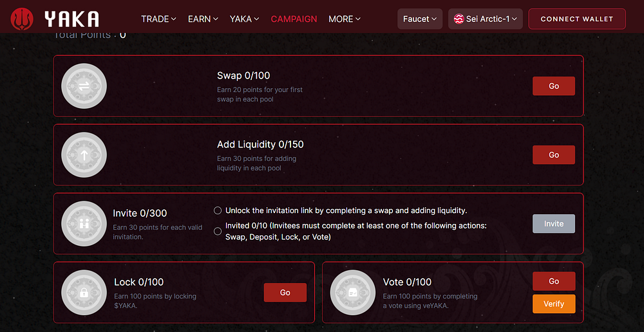Click Go on the Lock task
Viewport: 644px width, 332px height.
click(x=285, y=293)
